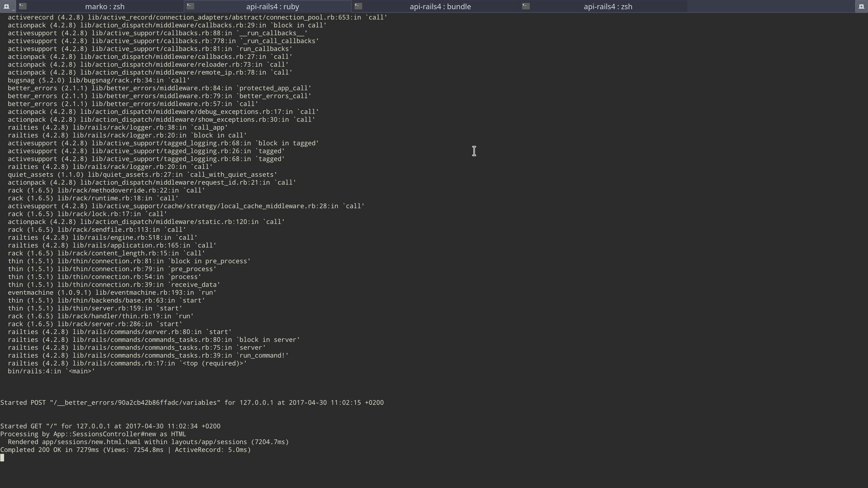Click terminal icon on api-rails4 : zsh tab
The image size is (868, 488).
pyautogui.click(x=526, y=6)
